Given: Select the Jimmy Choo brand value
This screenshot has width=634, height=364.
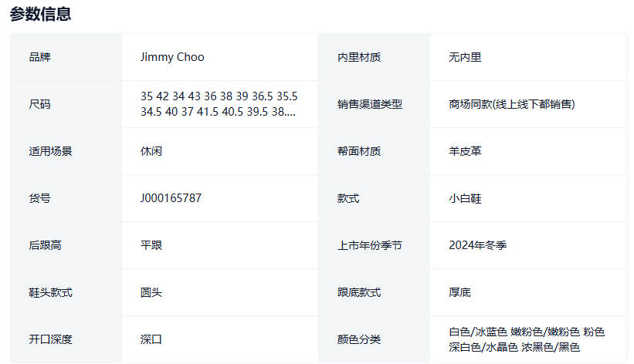Looking at the screenshot, I should 172,57.
